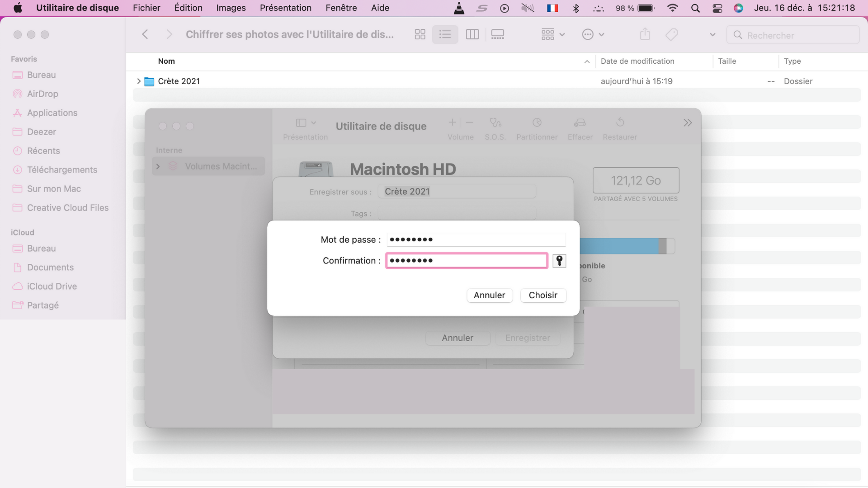Click the tag icon in the toolbar
Screen dimensions: 868x488
pyautogui.click(x=672, y=34)
